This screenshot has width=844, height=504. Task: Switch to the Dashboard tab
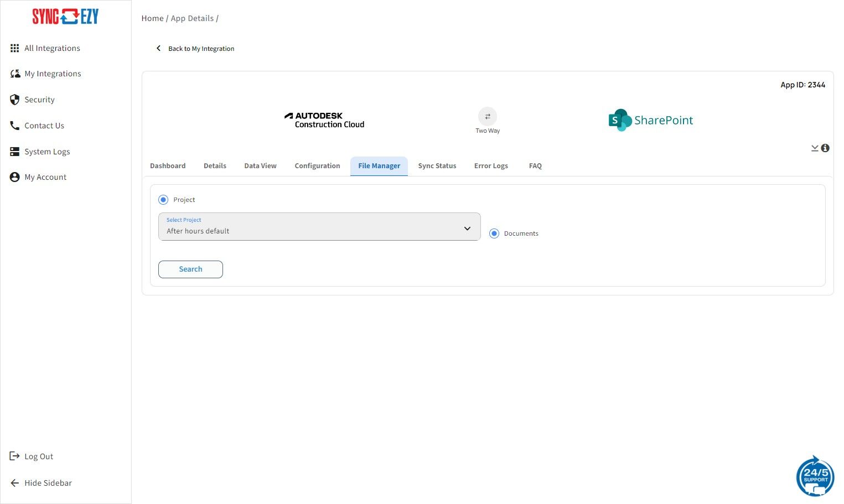tap(168, 166)
